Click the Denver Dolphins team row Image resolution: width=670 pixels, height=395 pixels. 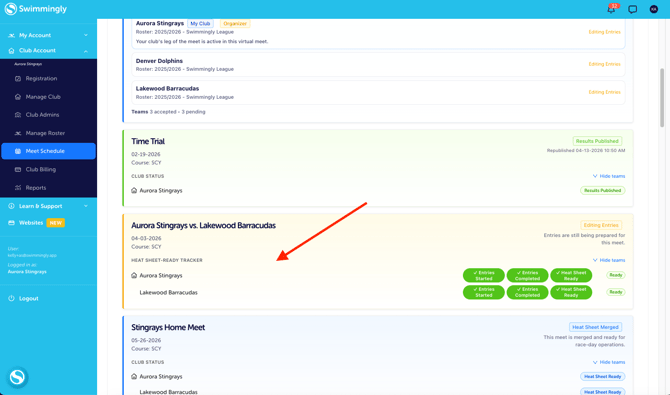click(x=378, y=65)
